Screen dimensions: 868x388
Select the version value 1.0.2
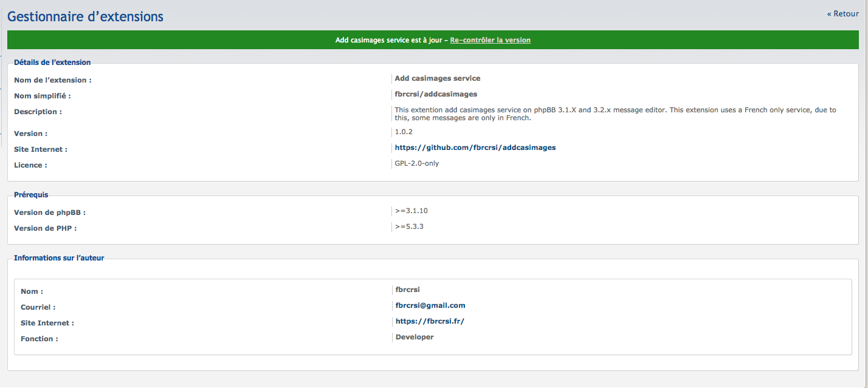click(x=404, y=132)
